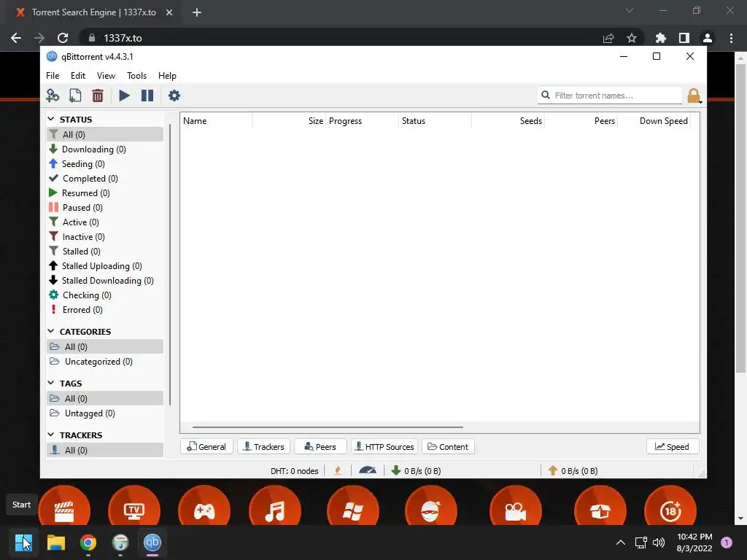747x560 pixels.
Task: Open File Explorer from taskbar
Action: (55, 542)
